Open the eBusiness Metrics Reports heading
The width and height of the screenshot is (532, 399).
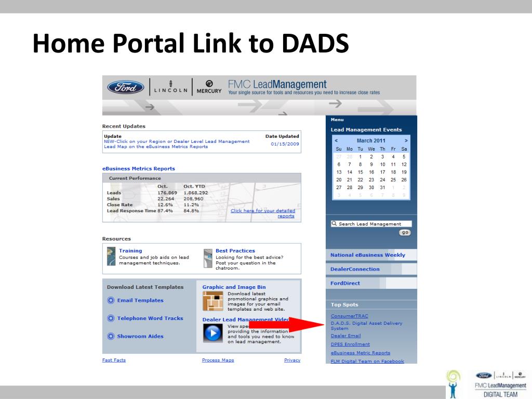[138, 169]
